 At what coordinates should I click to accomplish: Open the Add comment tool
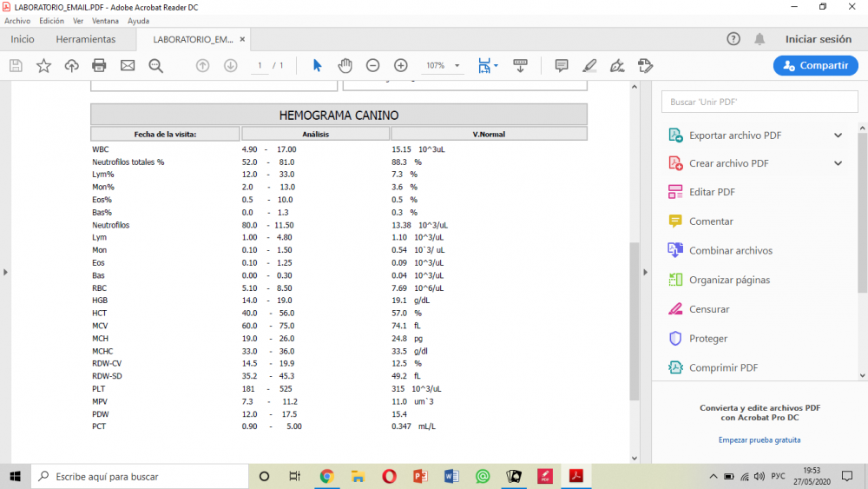(x=562, y=65)
